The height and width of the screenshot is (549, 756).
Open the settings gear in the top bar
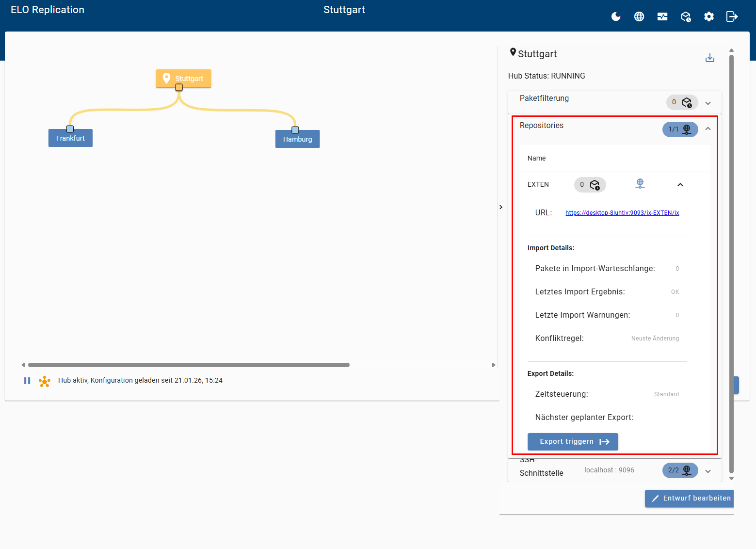click(708, 16)
